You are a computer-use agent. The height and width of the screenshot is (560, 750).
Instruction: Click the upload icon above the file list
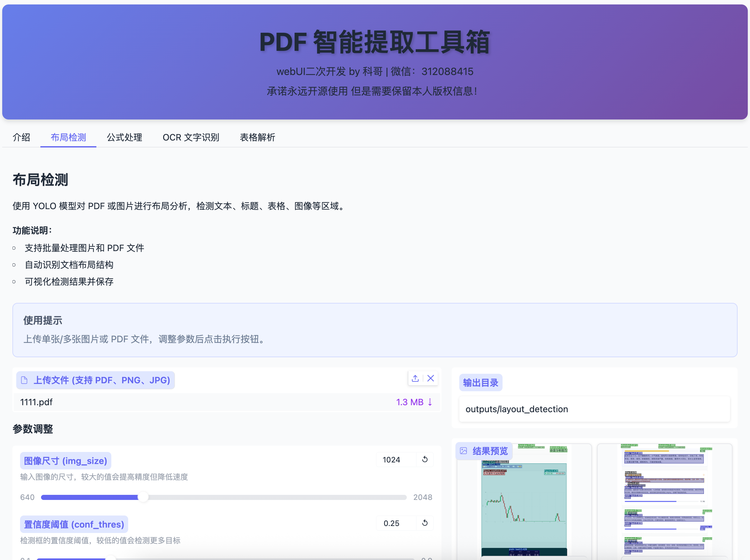(415, 379)
